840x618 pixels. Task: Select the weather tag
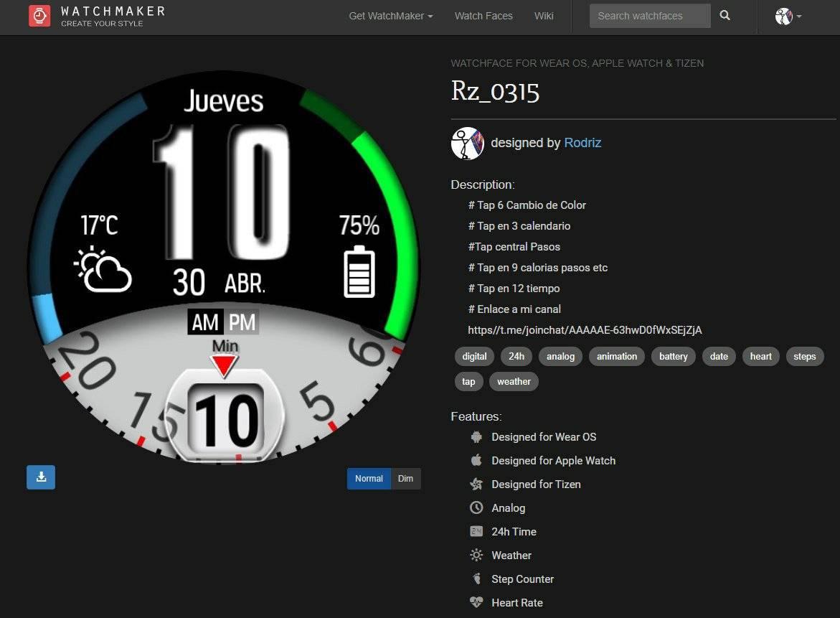pos(514,382)
